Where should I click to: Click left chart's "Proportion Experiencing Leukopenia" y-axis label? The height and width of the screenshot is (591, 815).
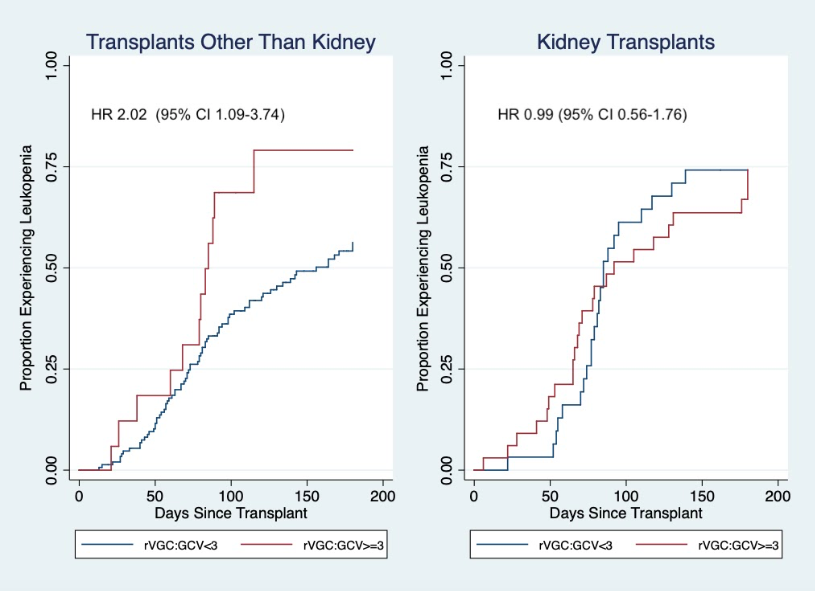28,267
